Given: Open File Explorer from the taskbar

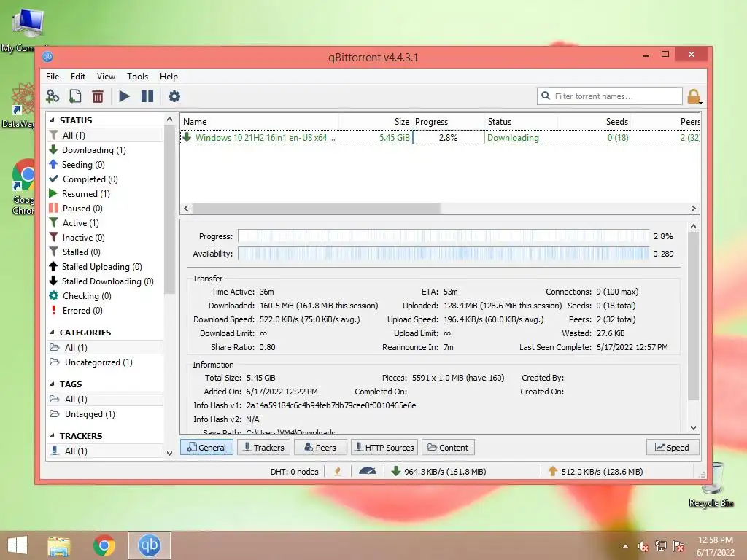Looking at the screenshot, I should tap(59, 545).
